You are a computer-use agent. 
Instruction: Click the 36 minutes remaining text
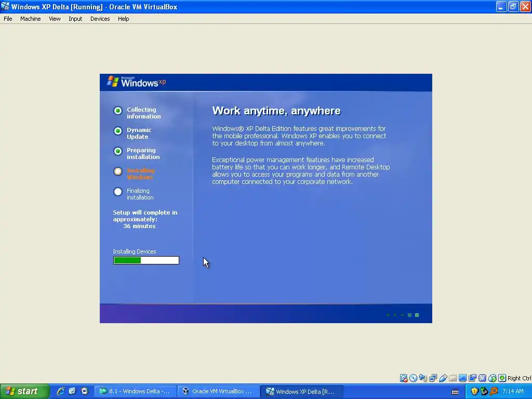click(x=139, y=226)
